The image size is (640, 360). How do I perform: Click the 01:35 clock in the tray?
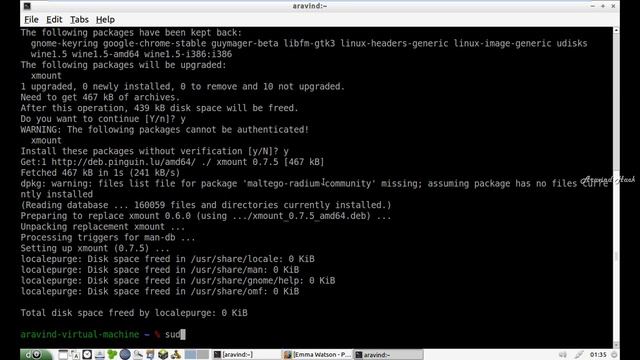598,355
